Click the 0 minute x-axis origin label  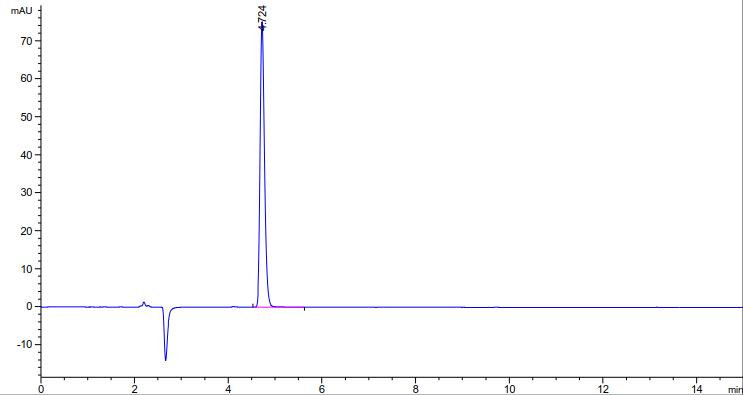(x=41, y=389)
